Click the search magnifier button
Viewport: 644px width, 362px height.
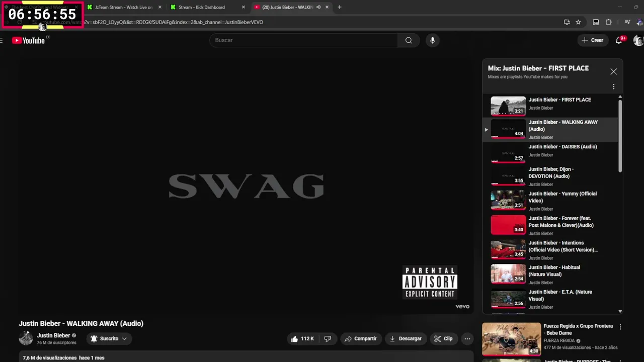click(x=409, y=40)
